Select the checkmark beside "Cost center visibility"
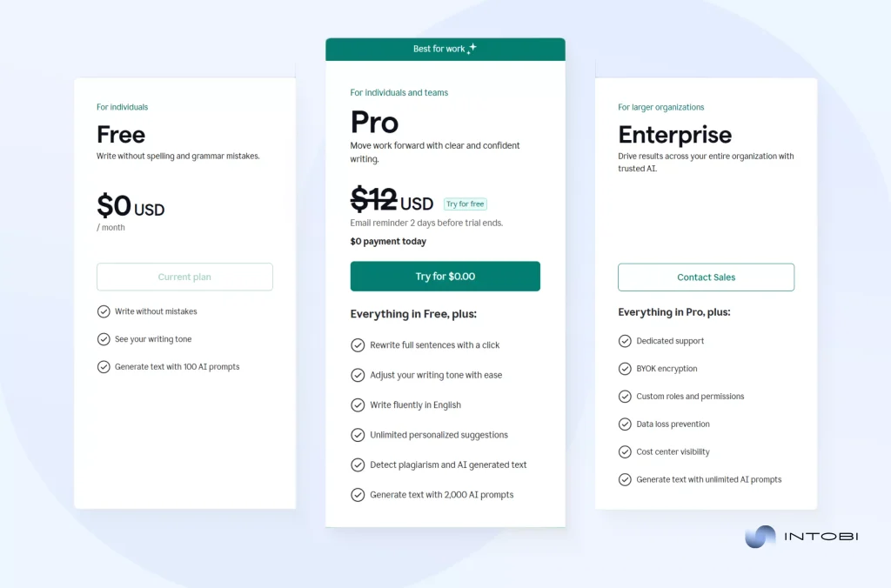Image resolution: width=891 pixels, height=588 pixels. tap(625, 451)
